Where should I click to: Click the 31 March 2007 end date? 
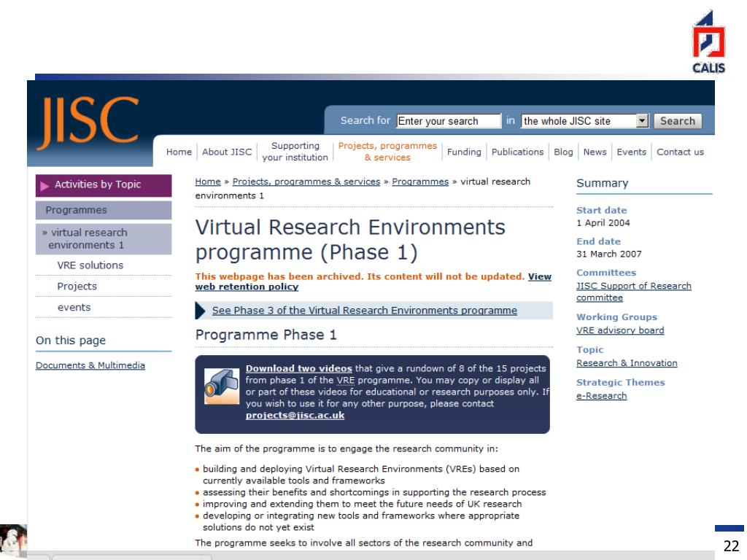coord(609,254)
